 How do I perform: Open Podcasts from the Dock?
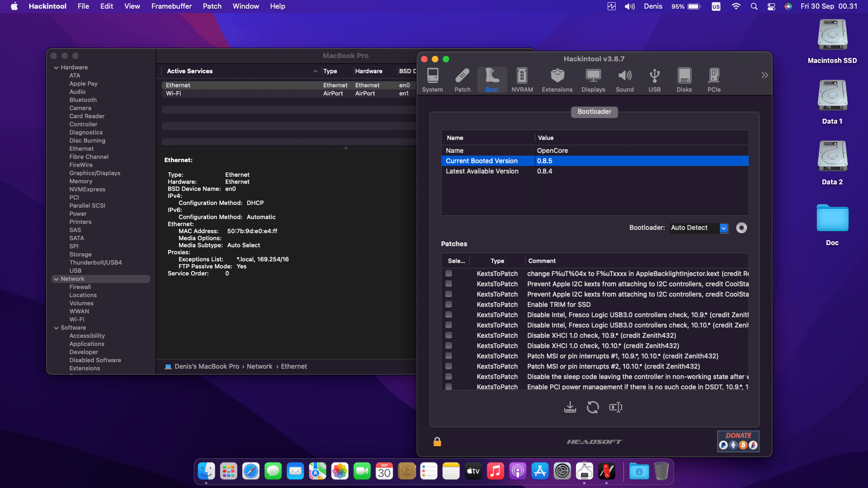[518, 471]
